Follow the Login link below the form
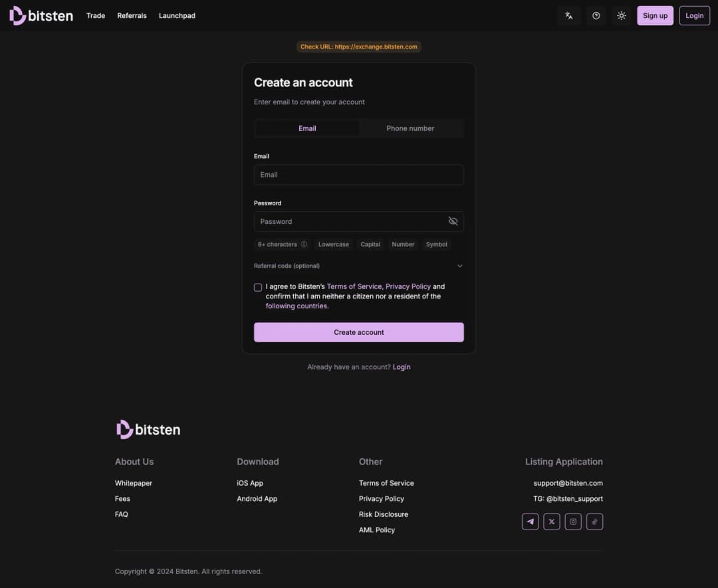The image size is (718, 588). click(402, 367)
